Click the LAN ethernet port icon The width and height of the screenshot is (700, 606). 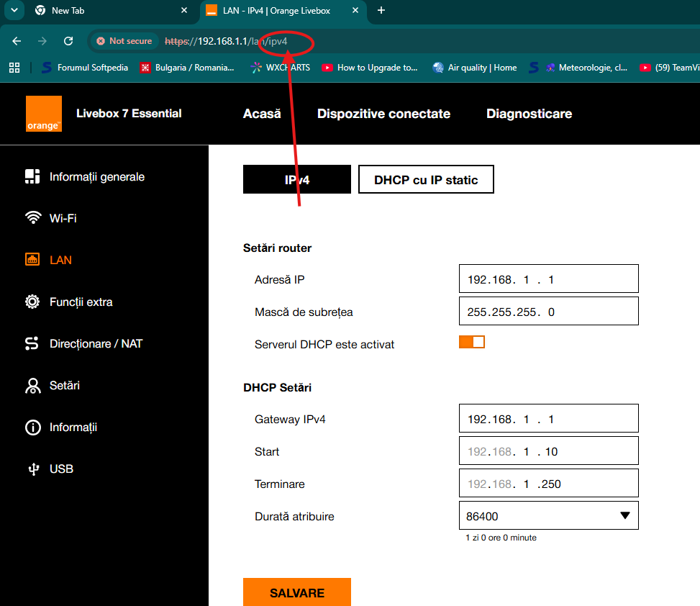32,260
